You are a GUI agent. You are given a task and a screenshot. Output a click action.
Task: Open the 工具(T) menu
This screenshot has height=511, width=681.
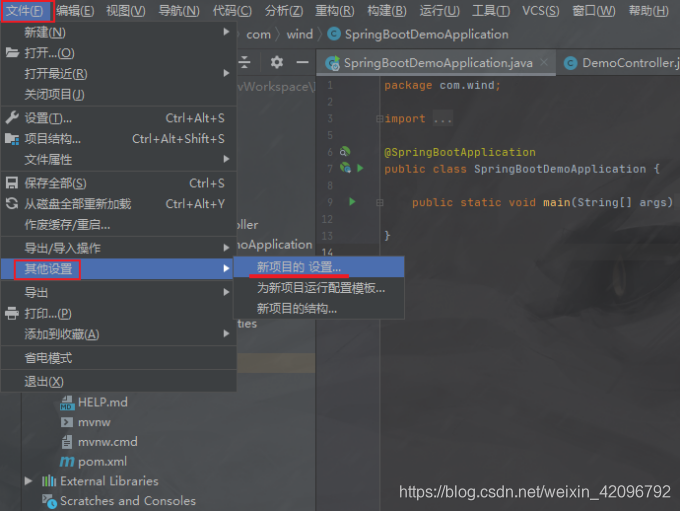click(491, 10)
